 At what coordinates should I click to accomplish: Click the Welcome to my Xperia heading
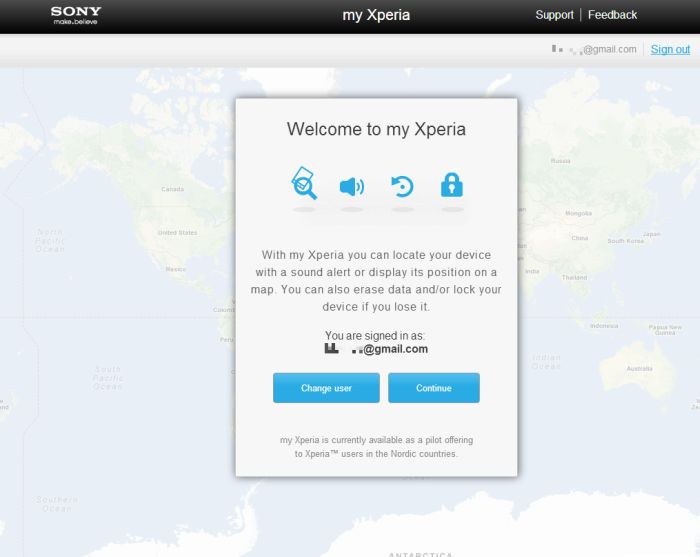pos(376,129)
